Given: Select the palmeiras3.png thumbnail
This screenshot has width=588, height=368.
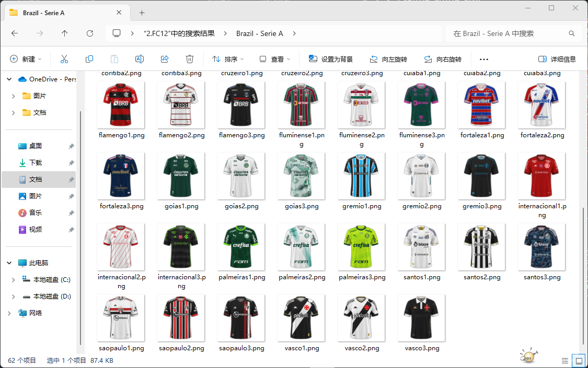Looking at the screenshot, I should [361, 247].
